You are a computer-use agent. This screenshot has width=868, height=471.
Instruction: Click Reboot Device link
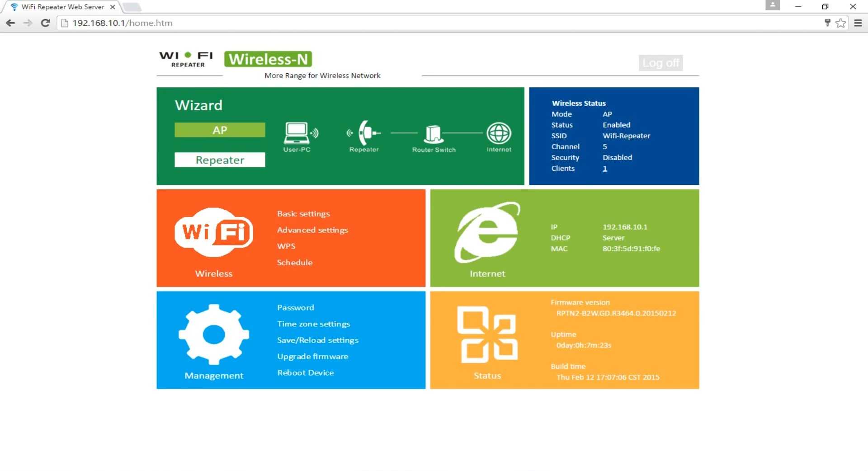[306, 373]
